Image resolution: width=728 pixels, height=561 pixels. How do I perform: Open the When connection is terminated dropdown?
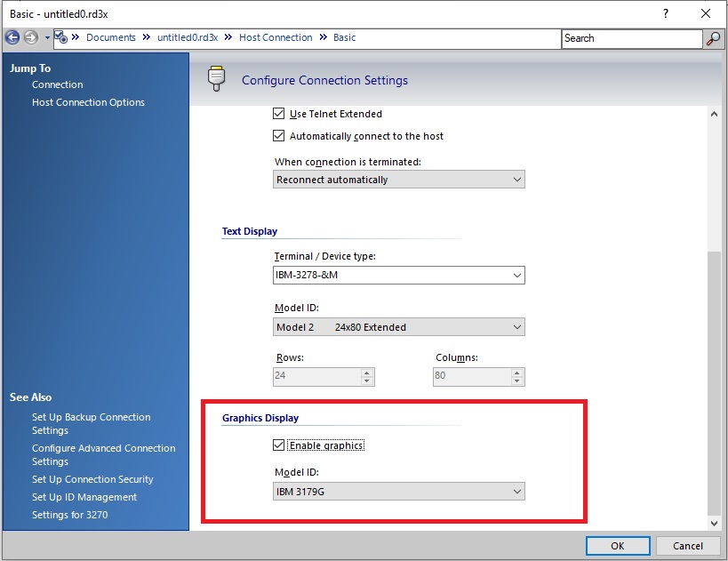pos(399,180)
